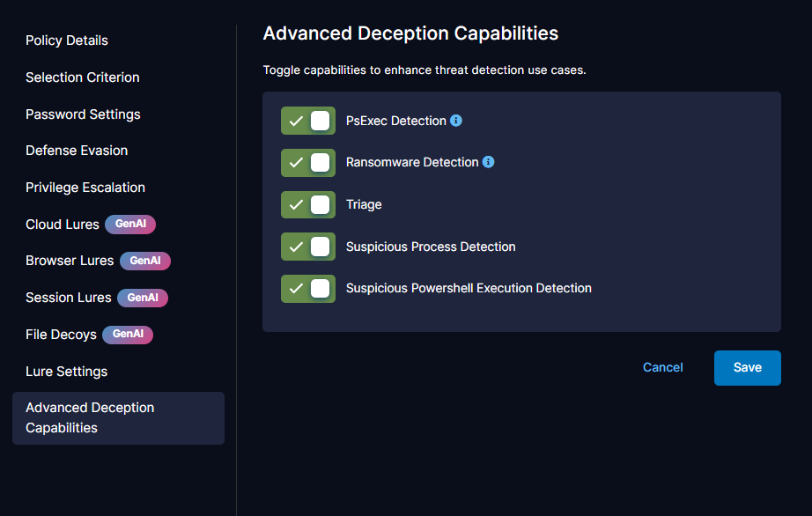The width and height of the screenshot is (812, 516).
Task: Open the Policy Details section
Action: [67, 41]
